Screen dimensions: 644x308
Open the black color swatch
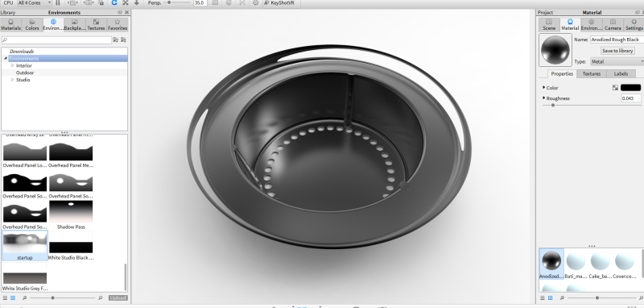tap(630, 88)
